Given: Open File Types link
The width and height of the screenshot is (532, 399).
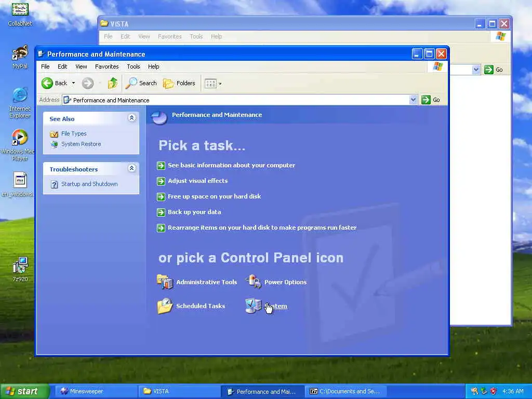Looking at the screenshot, I should (74, 134).
